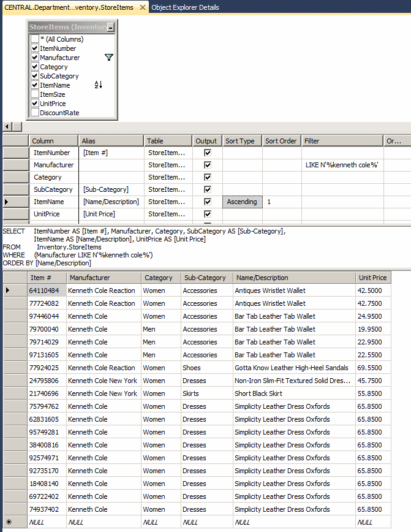Click the Name/Description results column header
411x532 pixels.
[294, 278]
